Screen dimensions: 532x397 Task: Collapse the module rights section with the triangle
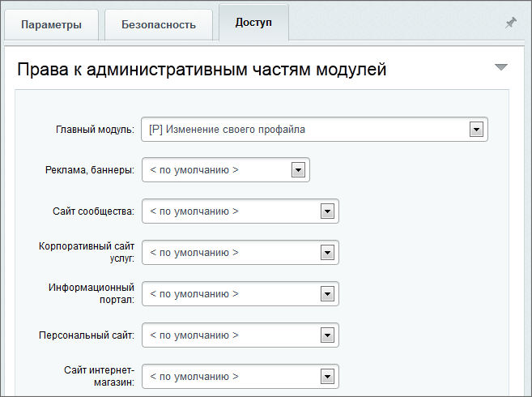500,67
